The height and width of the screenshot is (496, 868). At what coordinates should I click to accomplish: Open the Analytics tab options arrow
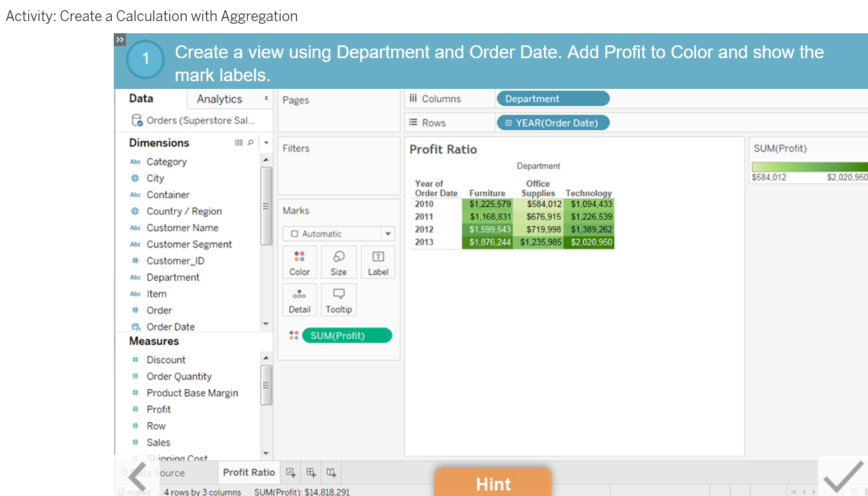[267, 98]
